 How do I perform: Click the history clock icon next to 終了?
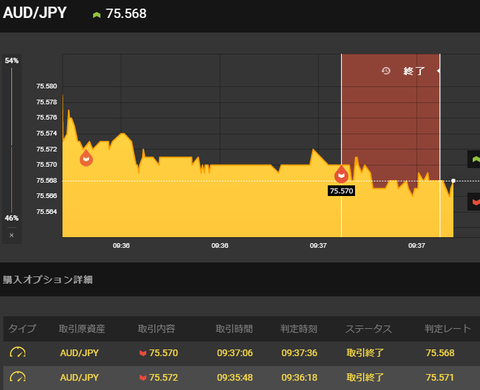(x=386, y=71)
